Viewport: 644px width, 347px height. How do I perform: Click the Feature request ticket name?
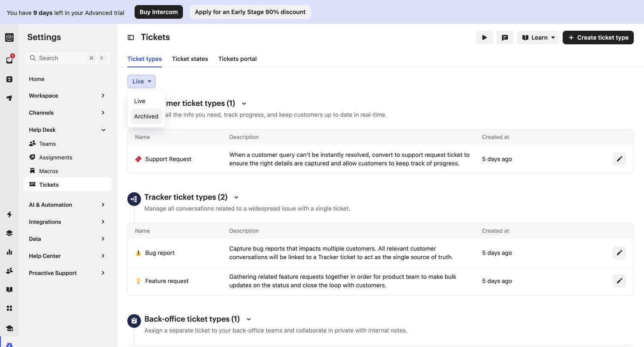[x=167, y=281]
